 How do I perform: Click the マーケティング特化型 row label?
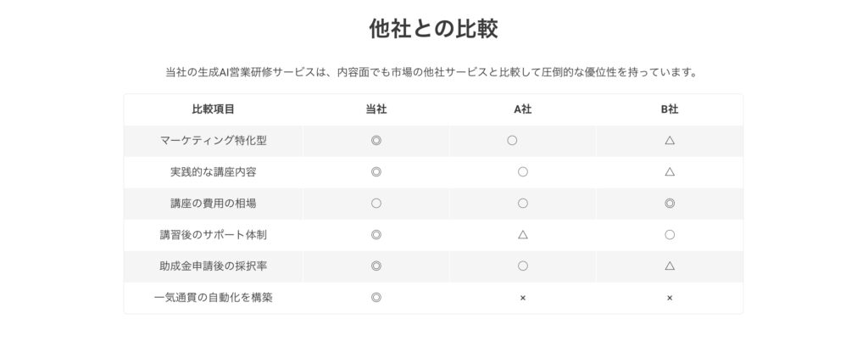point(213,141)
